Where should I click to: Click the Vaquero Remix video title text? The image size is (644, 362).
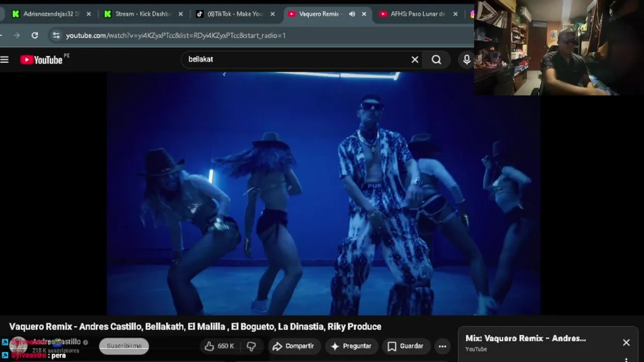coord(195,327)
